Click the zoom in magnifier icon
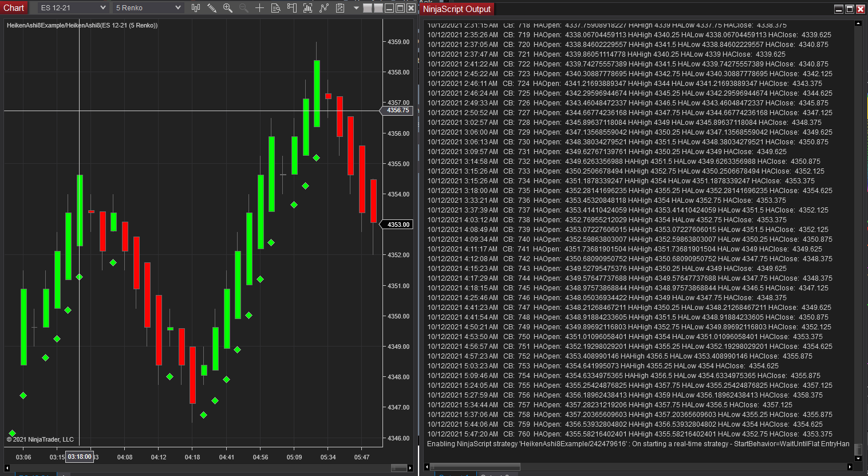The width and height of the screenshot is (868, 476). (x=228, y=8)
